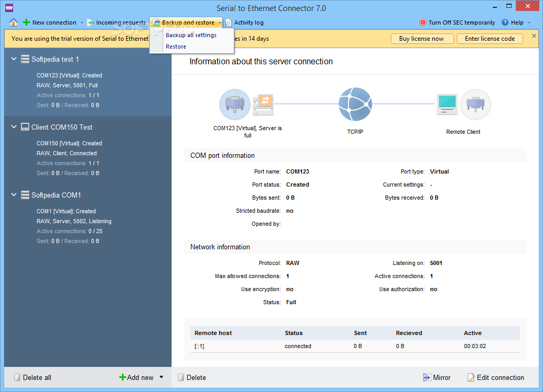Delete the selected connection
The width and height of the screenshot is (543, 392).
192,377
